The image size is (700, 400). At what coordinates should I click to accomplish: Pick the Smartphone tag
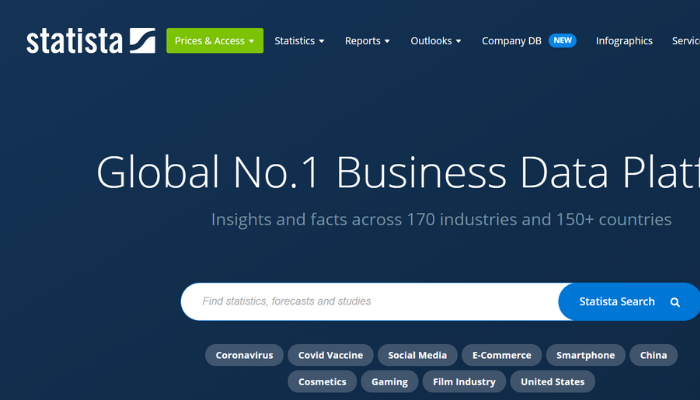(585, 355)
